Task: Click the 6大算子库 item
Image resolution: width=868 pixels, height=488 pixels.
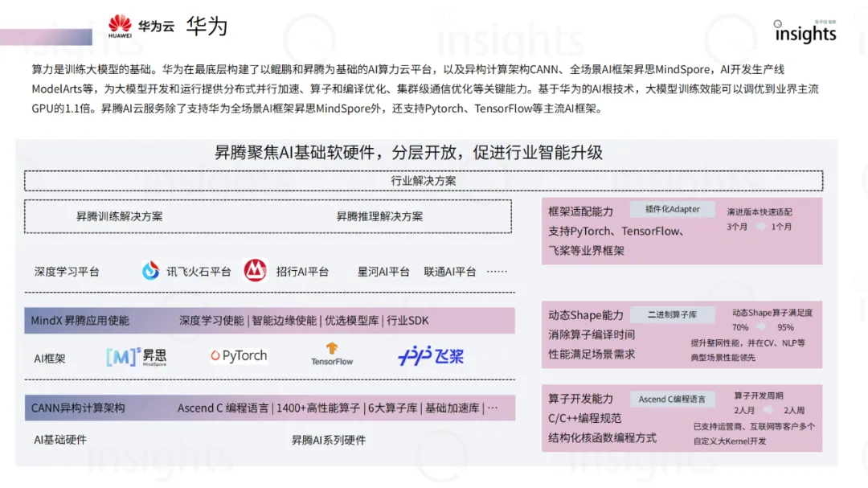Action: 392,408
